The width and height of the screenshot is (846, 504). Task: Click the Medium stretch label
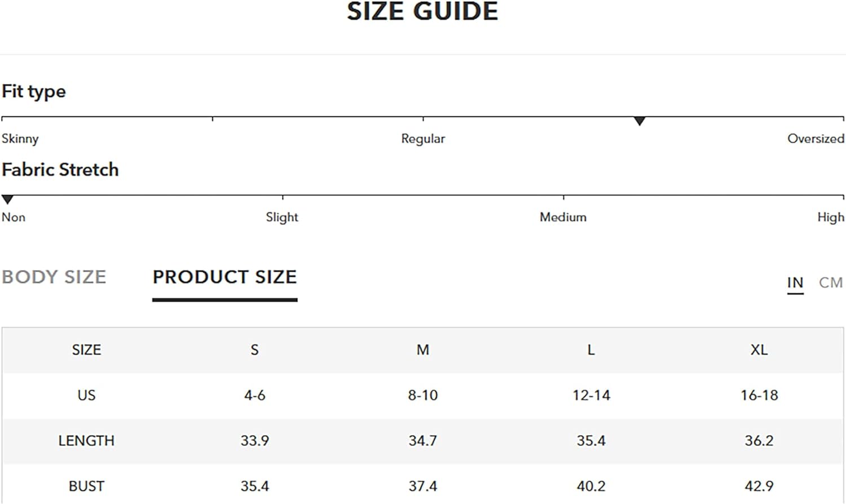pos(563,217)
